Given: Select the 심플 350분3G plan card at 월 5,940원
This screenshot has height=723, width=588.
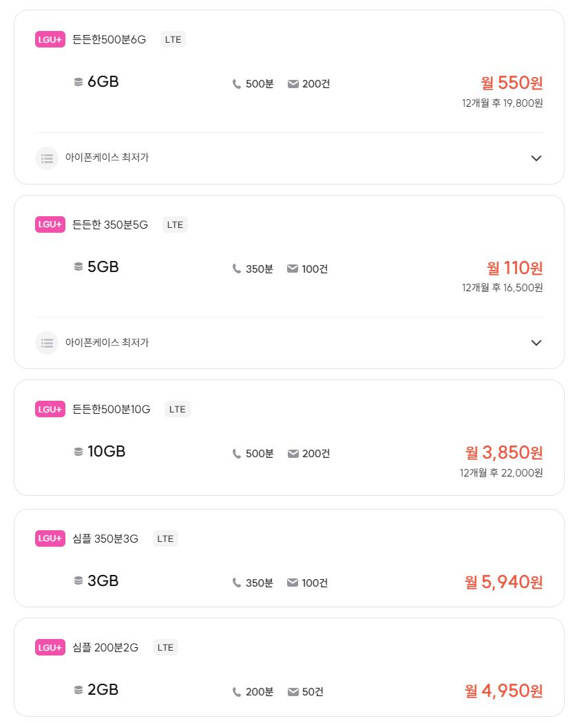Looking at the screenshot, I should [288, 558].
